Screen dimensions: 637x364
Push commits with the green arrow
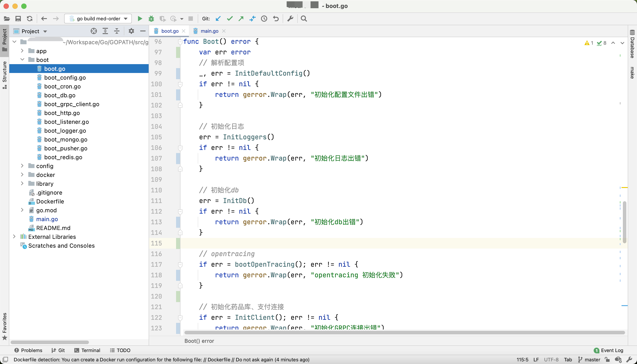(241, 19)
